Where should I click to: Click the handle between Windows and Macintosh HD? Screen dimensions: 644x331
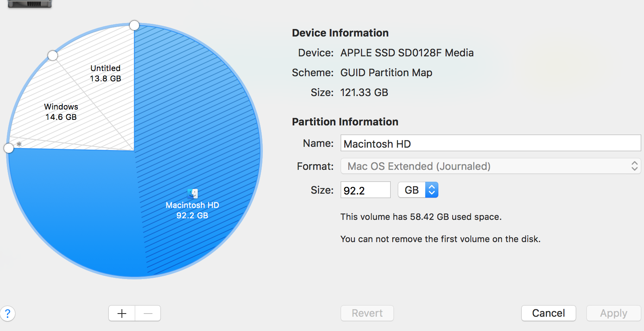pyautogui.click(x=9, y=148)
